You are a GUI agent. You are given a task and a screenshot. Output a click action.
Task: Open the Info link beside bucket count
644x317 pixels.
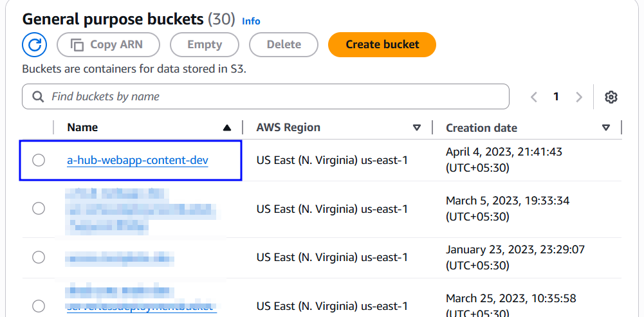pos(251,21)
